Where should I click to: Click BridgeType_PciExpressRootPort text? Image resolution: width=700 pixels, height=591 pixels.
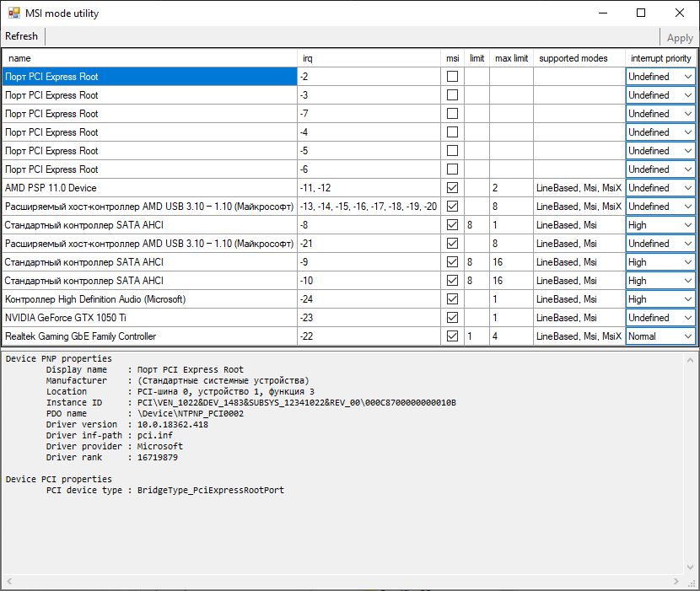tap(210, 490)
